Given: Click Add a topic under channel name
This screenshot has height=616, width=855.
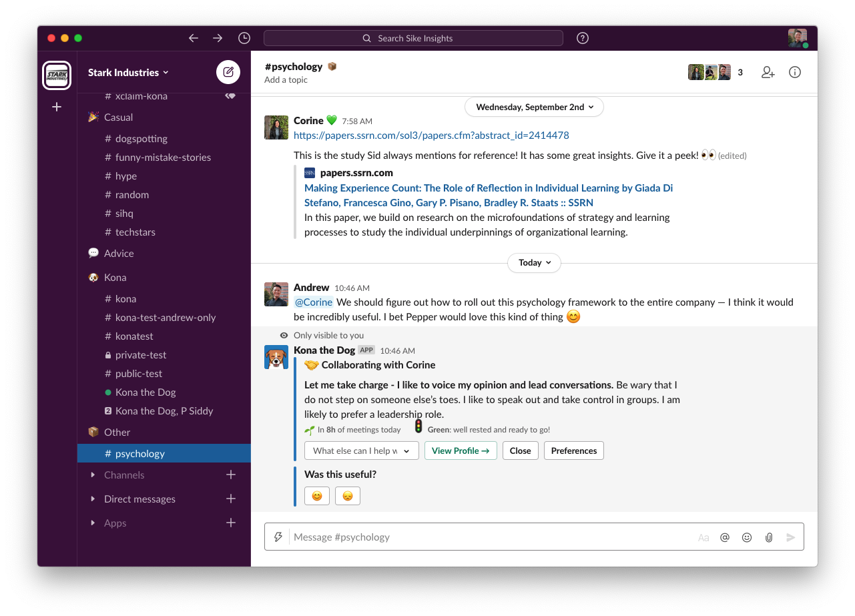Looking at the screenshot, I should [286, 80].
